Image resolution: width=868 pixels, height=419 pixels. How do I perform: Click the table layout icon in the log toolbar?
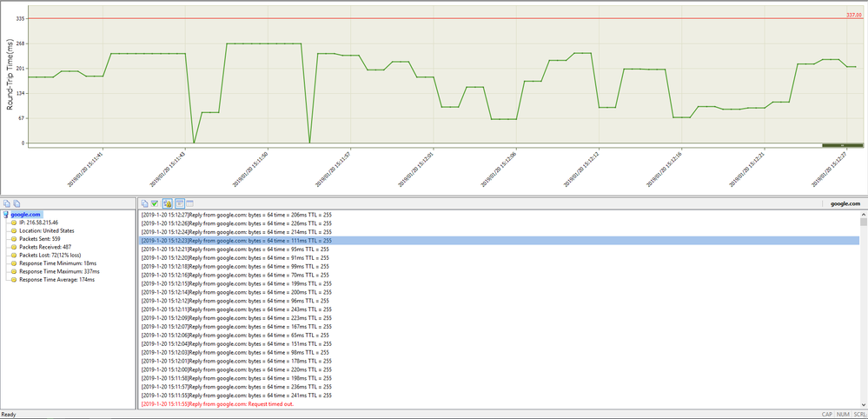coord(189,203)
